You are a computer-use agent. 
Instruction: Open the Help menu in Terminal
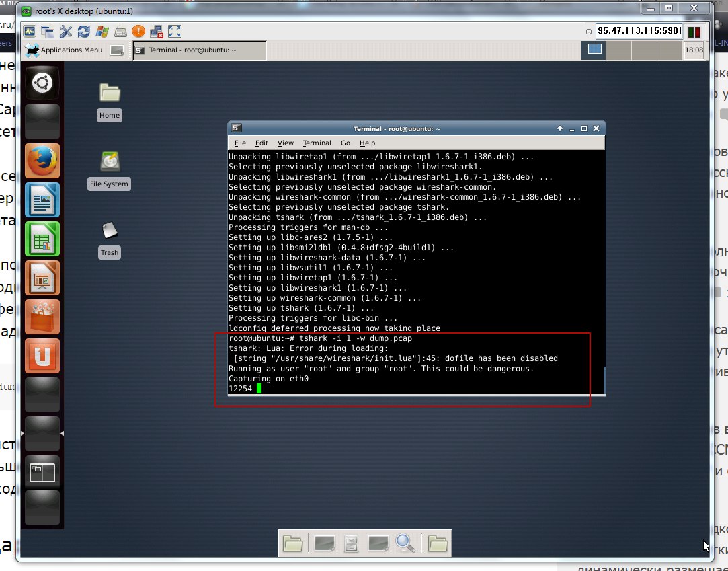tap(367, 143)
